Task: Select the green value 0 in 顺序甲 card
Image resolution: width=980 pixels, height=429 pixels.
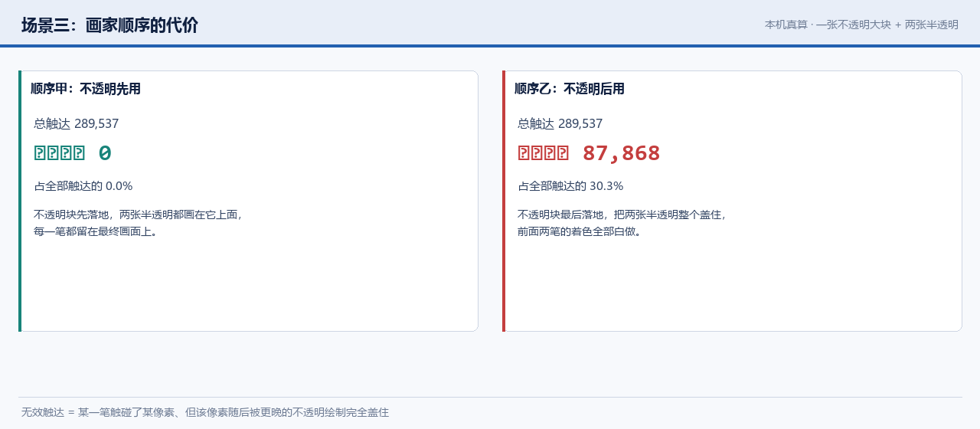Action: [x=105, y=153]
